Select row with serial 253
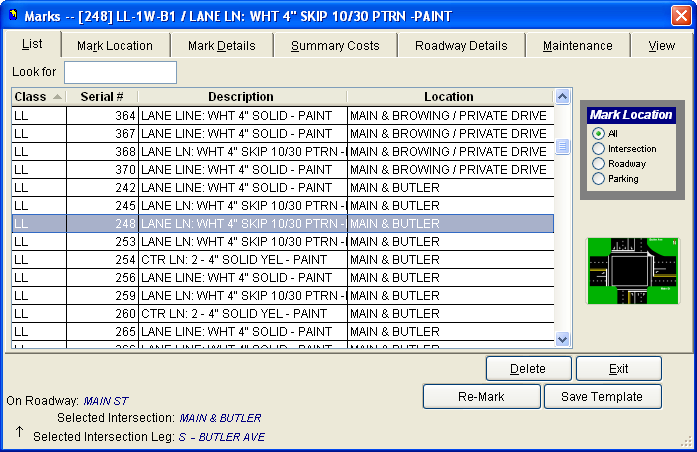Screen dimensions: 697x452 click(x=283, y=242)
